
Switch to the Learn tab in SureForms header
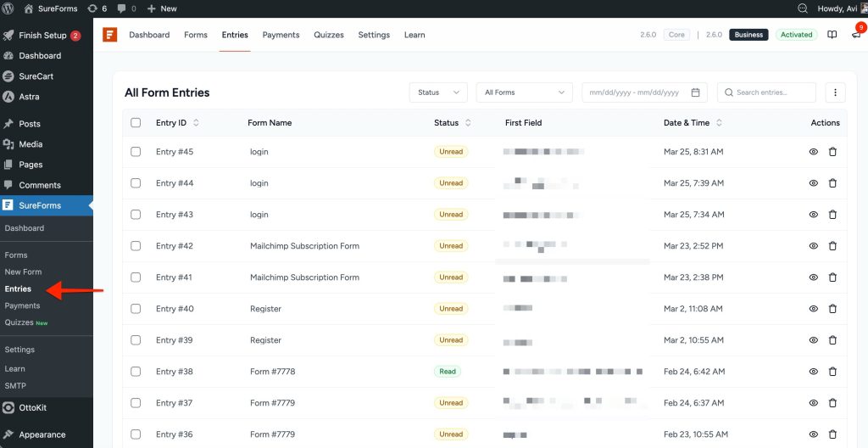415,35
